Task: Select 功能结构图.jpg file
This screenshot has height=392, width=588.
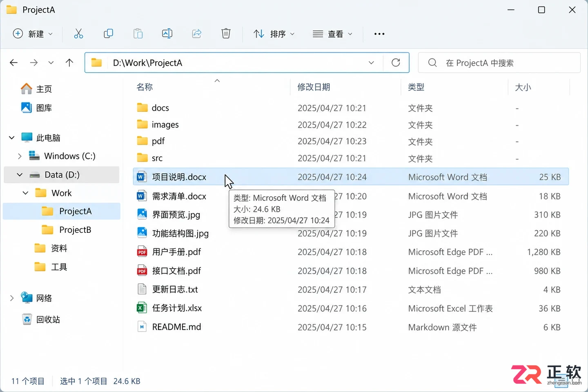Action: tap(351, 233)
